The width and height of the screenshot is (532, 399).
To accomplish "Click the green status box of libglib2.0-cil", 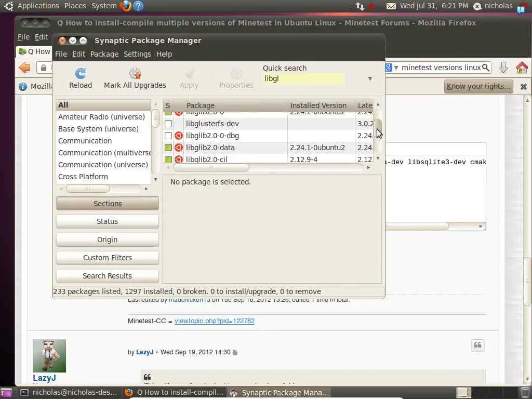I will click(x=168, y=159).
